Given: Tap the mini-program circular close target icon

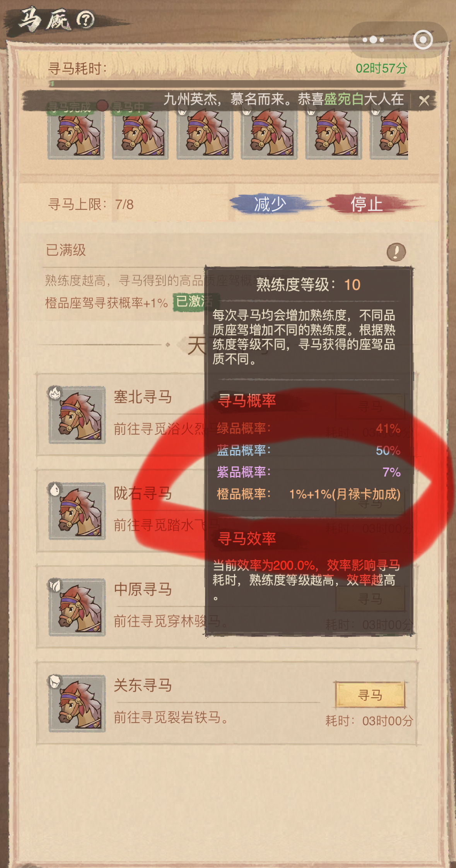Looking at the screenshot, I should [423, 39].
